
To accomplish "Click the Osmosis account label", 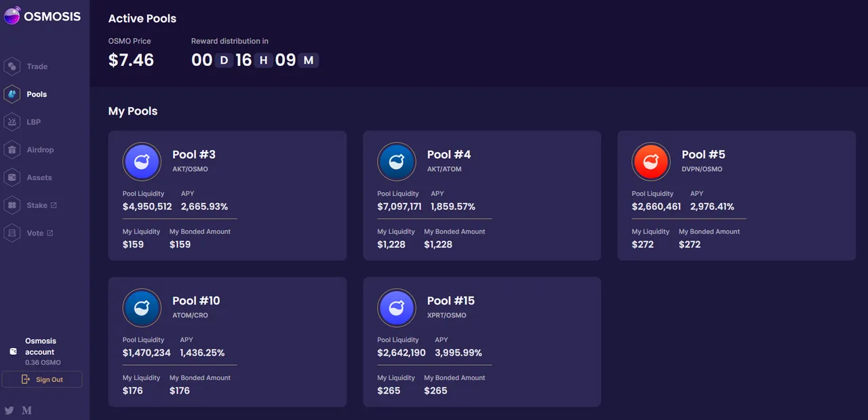I will (41, 347).
